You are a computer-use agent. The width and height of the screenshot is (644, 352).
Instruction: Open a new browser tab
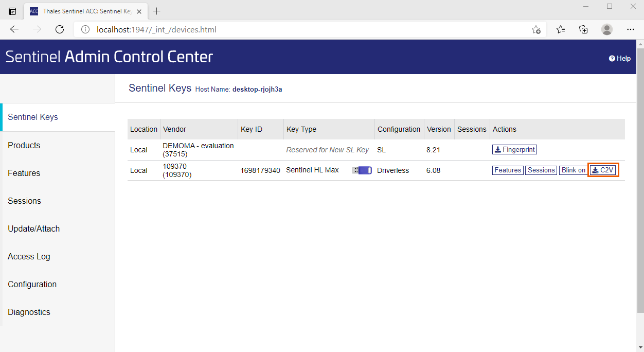point(157,11)
